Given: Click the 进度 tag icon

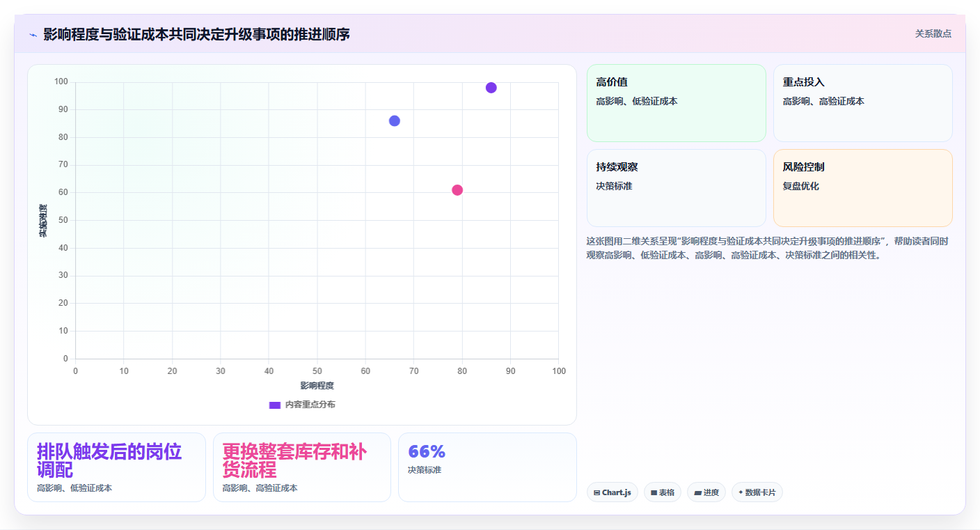Looking at the screenshot, I should 697,492.
